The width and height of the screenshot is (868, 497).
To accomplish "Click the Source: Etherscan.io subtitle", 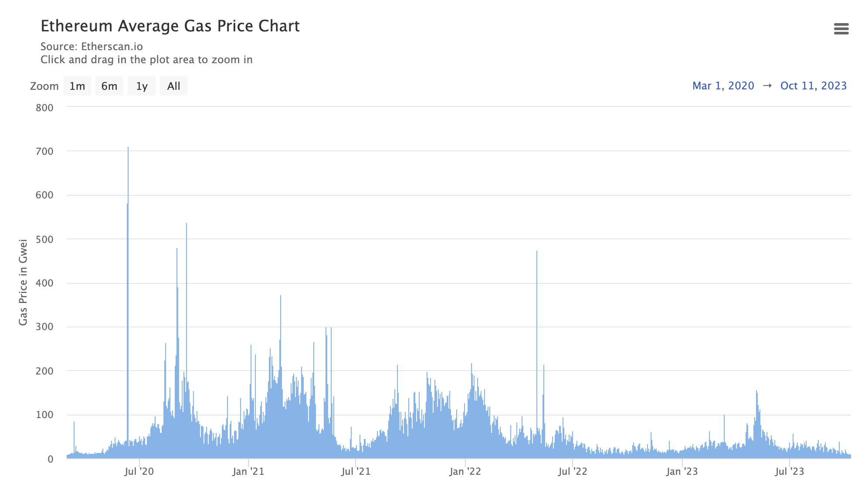I will tap(92, 47).
